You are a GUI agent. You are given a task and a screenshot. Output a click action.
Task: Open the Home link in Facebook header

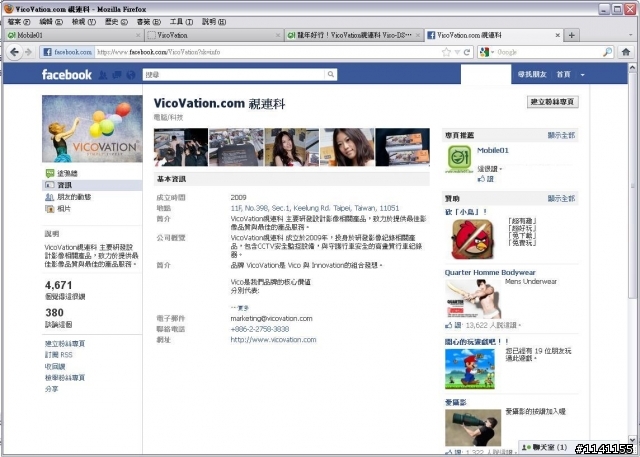[x=563, y=74]
